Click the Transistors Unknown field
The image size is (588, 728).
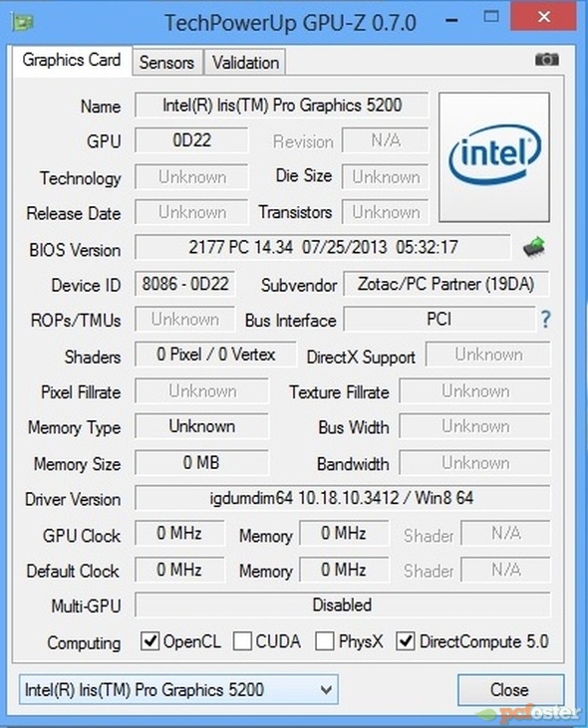386,212
